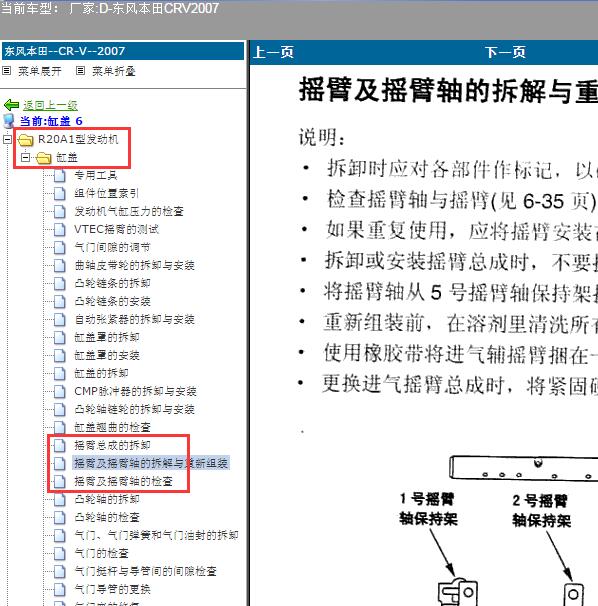Open the 气门导管的更换 page
Viewport: 598px width, 606px height.
(x=112, y=589)
